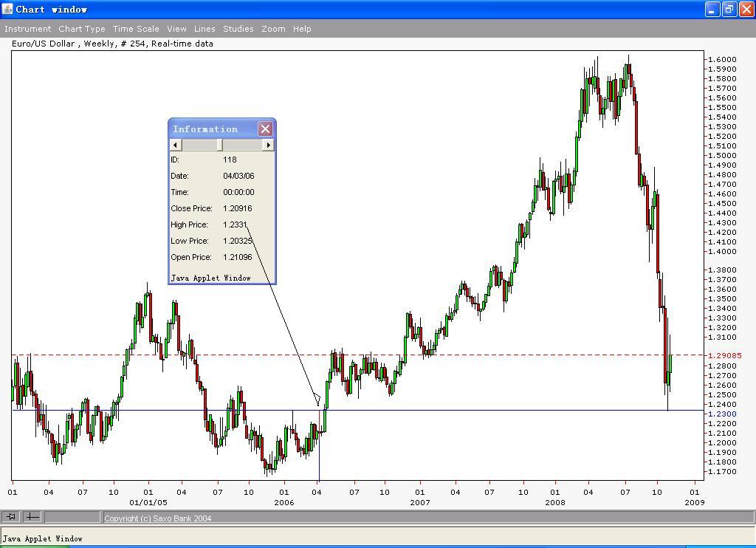Image resolution: width=756 pixels, height=548 pixels.
Task: Close the Chart window
Action: click(746, 9)
